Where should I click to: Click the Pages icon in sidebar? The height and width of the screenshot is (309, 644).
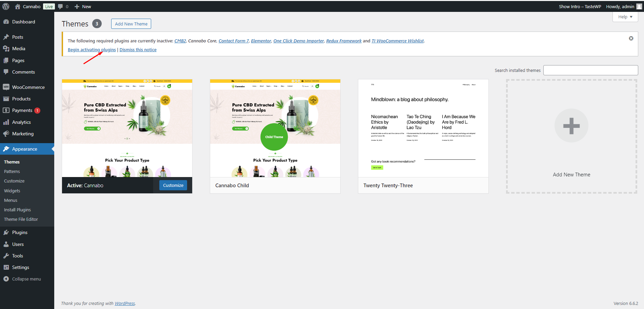(6, 60)
